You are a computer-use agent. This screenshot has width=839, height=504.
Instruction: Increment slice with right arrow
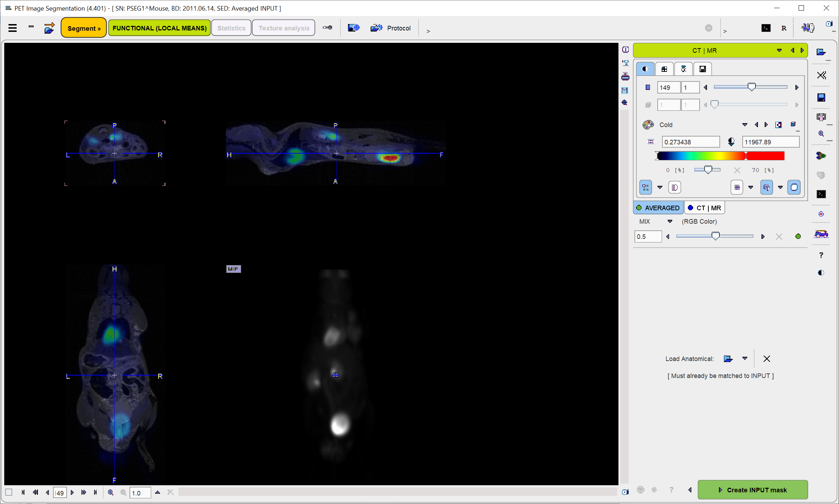coord(797,87)
